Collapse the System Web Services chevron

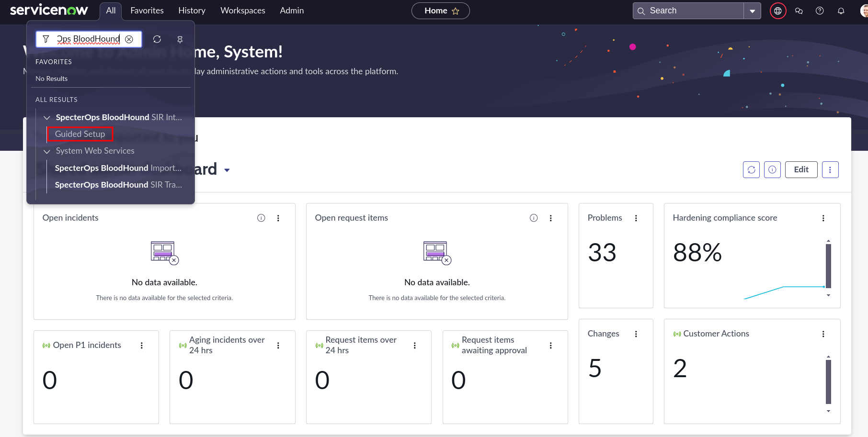[47, 151]
